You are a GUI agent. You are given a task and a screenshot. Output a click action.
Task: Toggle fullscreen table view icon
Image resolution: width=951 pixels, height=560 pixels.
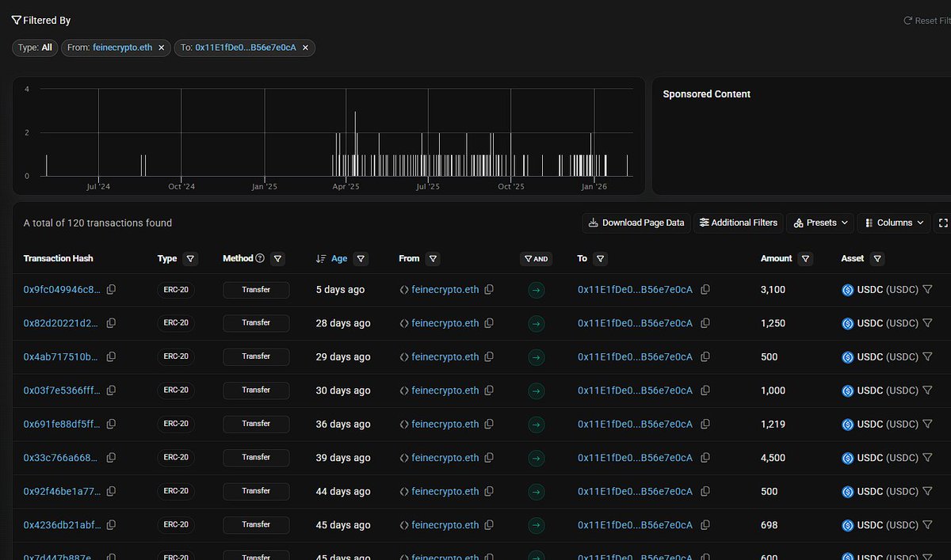click(x=943, y=223)
